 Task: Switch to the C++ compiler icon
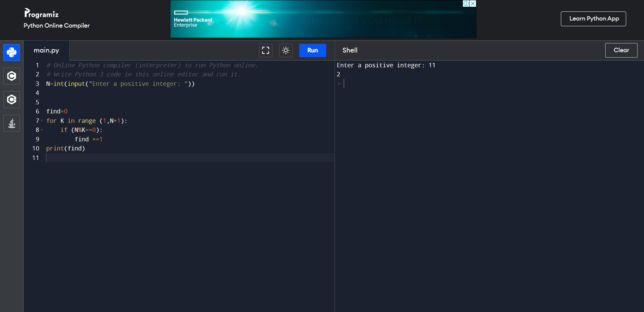[11, 100]
